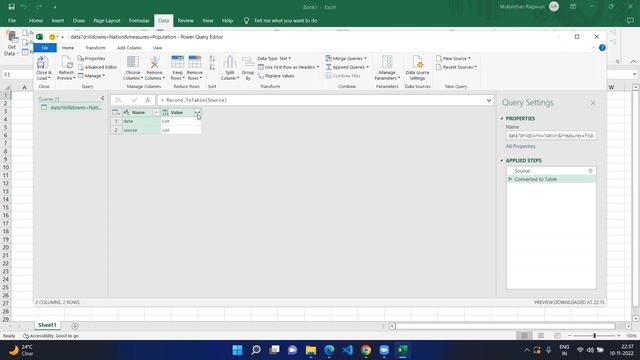Viewport: 640px width, 360px height.
Task: Click the Sheet1 tab in Excel
Action: pos(47,325)
